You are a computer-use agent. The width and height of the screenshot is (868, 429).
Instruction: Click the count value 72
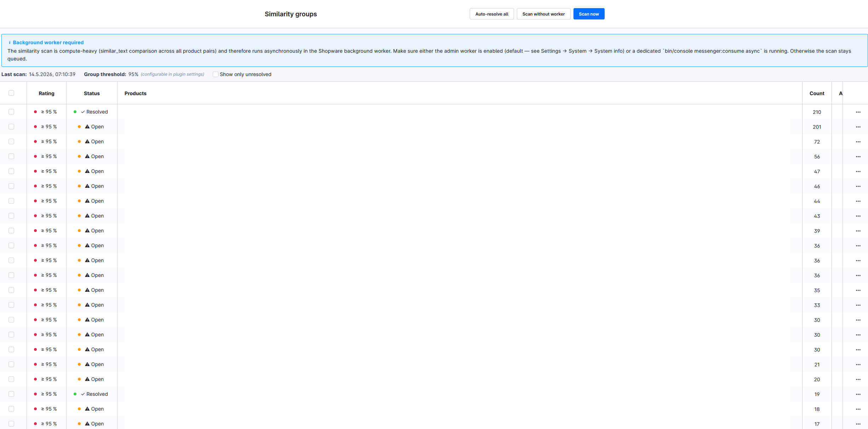(817, 142)
